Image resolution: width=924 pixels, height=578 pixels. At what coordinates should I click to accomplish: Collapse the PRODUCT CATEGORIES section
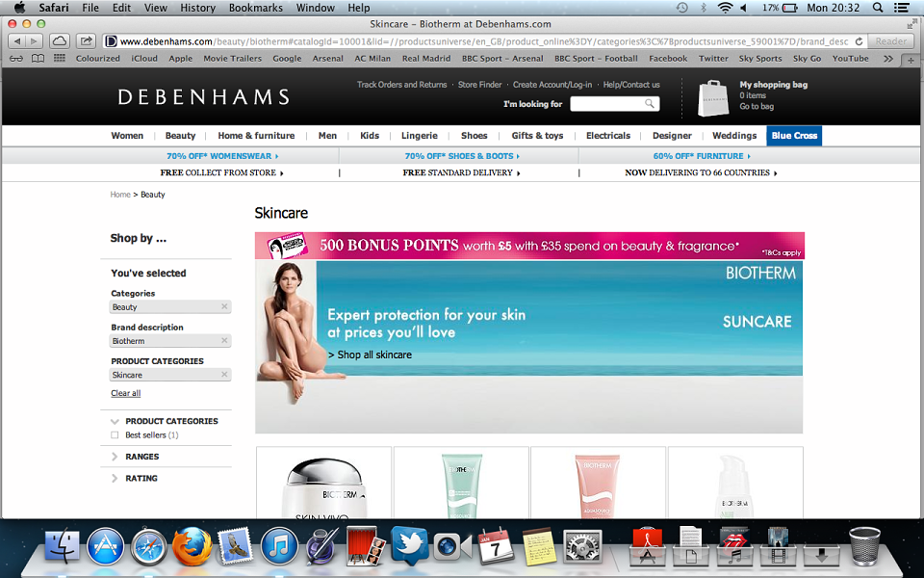coord(164,421)
